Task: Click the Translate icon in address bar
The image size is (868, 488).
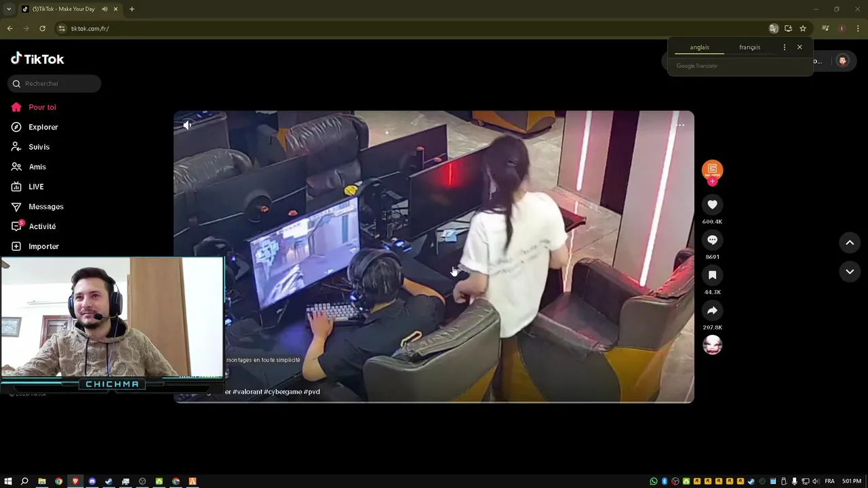Action: [774, 28]
